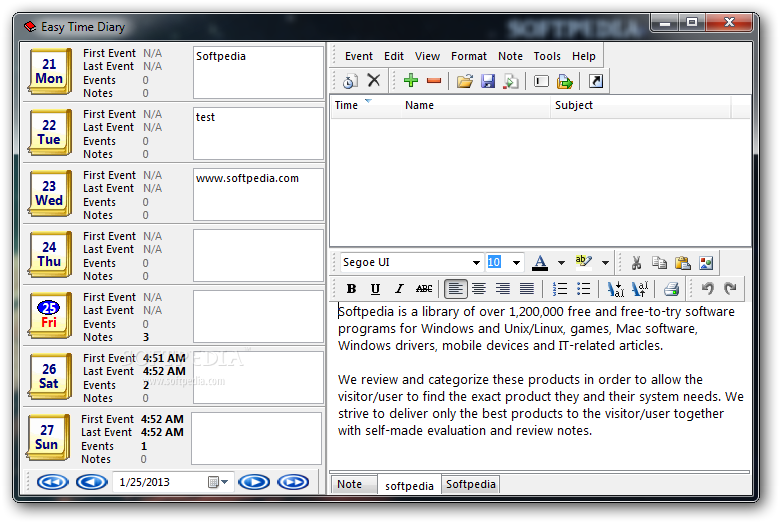Image resolution: width=780 pixels, height=523 pixels.
Task: Click the export folder green arrow icon
Action: [565, 81]
